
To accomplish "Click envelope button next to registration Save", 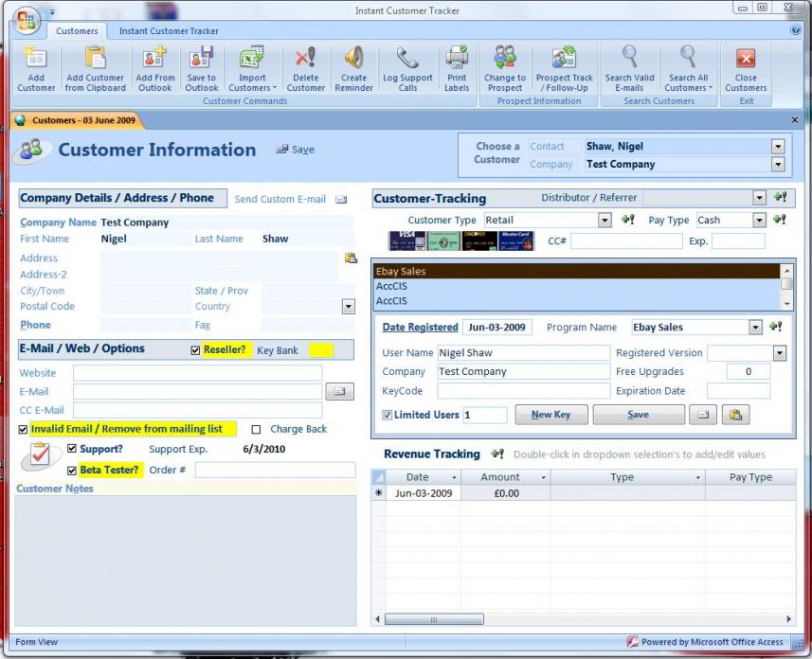I will point(703,415).
